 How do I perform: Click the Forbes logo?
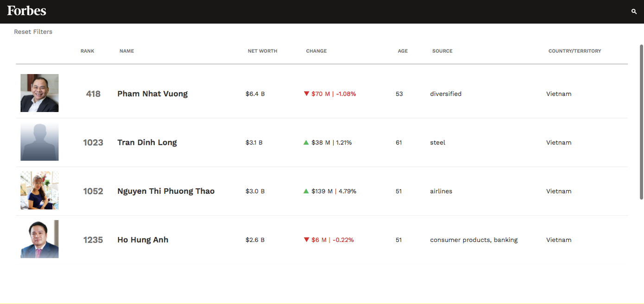(x=26, y=11)
